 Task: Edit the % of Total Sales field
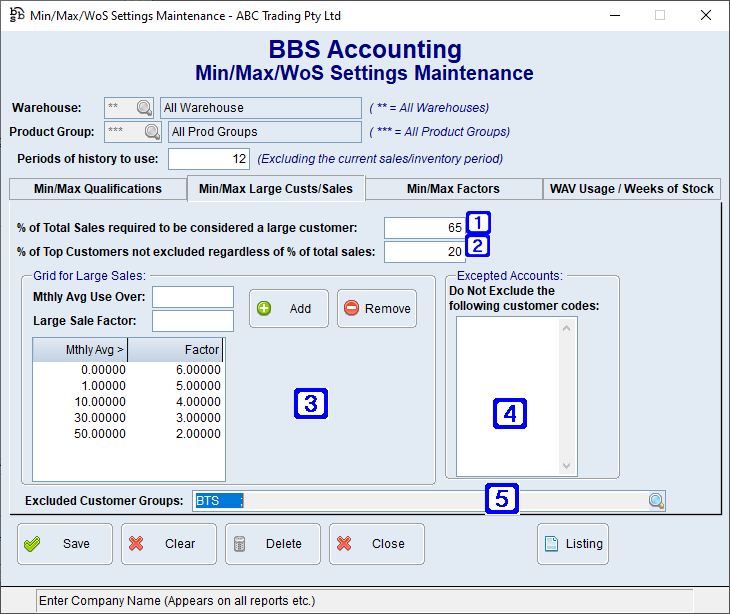pyautogui.click(x=424, y=228)
